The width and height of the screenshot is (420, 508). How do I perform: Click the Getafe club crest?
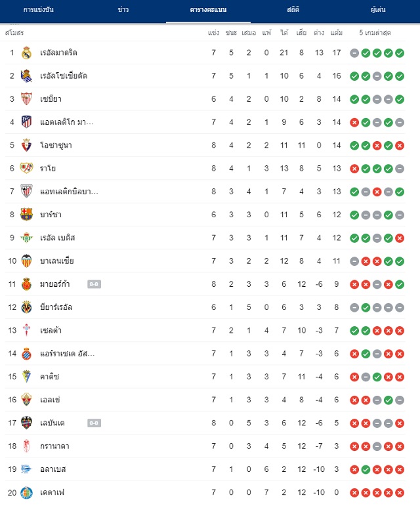pos(26,492)
